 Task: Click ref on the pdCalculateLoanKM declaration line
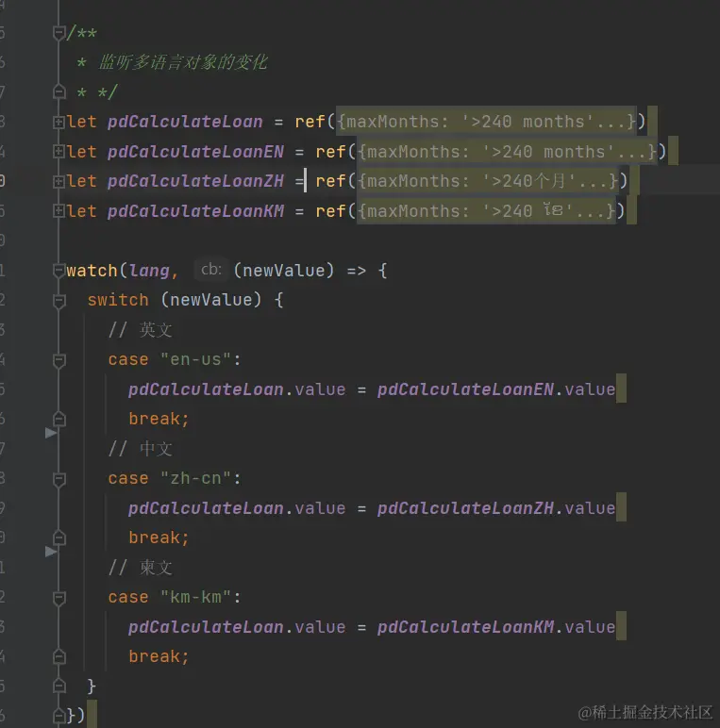click(330, 211)
